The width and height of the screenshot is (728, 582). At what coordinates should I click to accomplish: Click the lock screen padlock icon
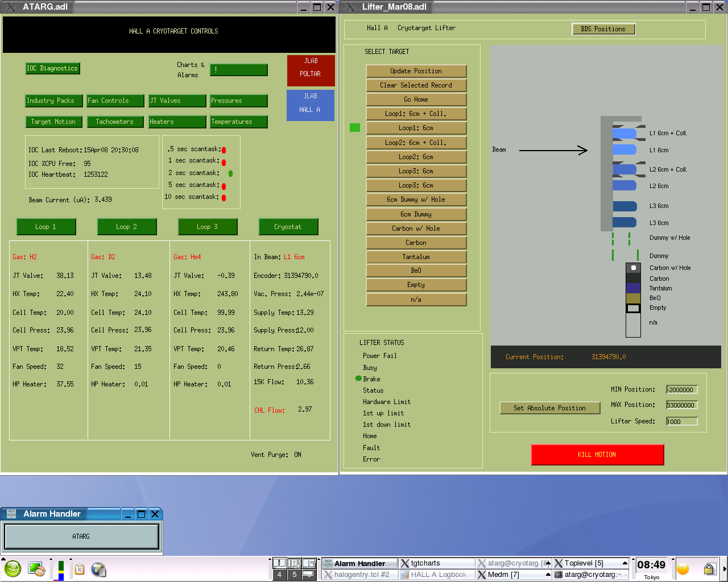[709, 569]
